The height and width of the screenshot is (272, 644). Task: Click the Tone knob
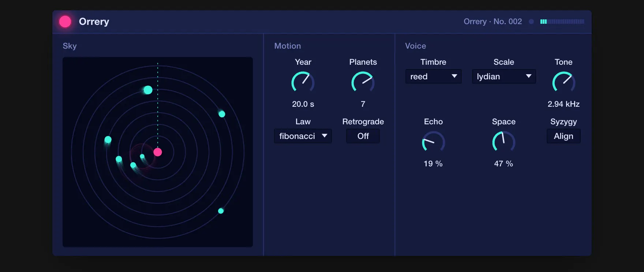click(563, 83)
